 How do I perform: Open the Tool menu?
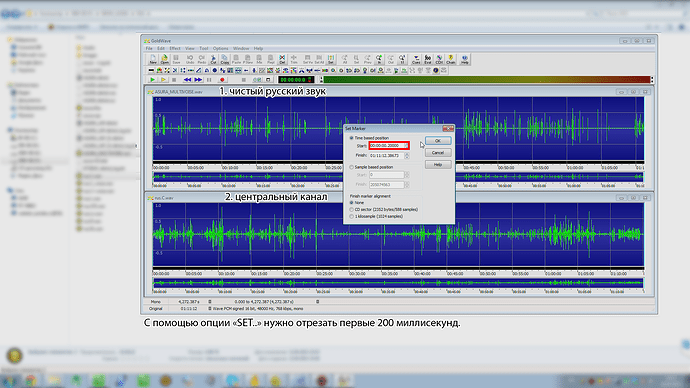[204, 48]
